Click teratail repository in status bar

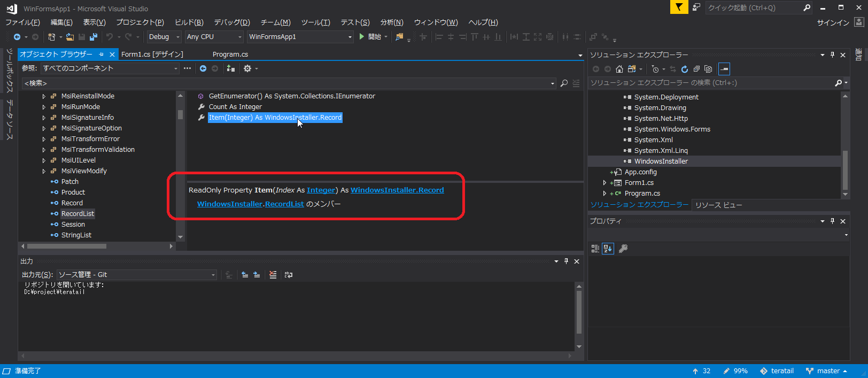click(777, 371)
